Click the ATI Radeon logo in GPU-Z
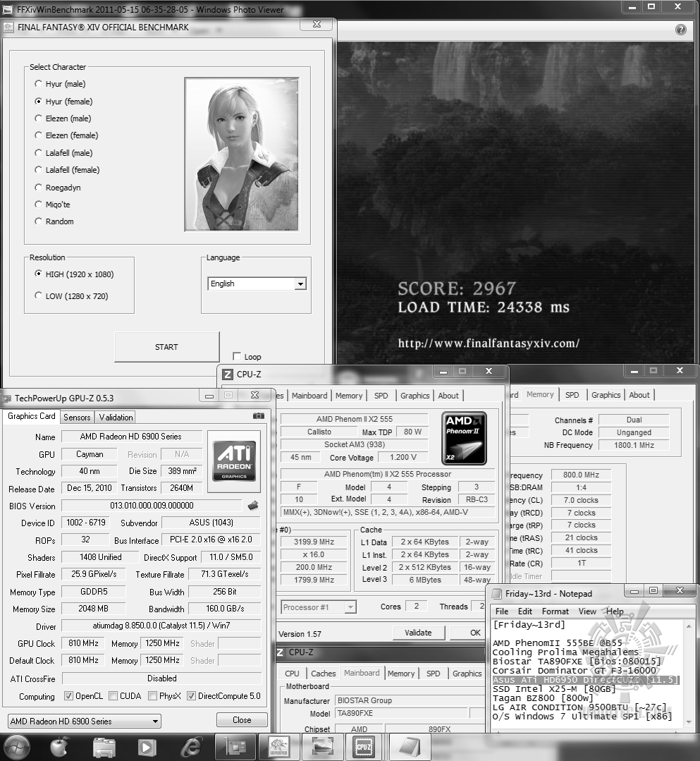The image size is (700, 761). click(x=234, y=461)
